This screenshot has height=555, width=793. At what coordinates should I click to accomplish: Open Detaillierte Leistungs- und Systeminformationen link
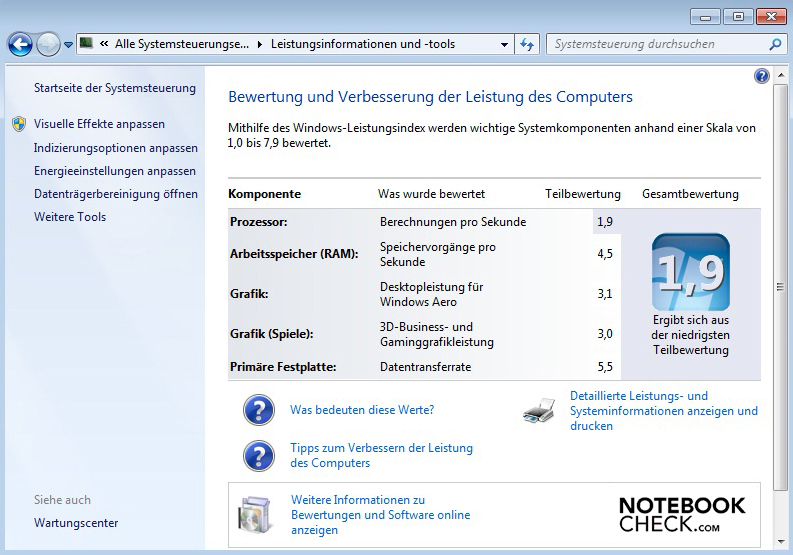(664, 411)
